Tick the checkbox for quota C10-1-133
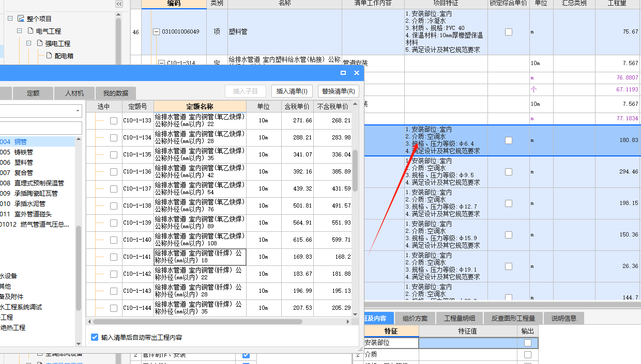 coord(114,121)
